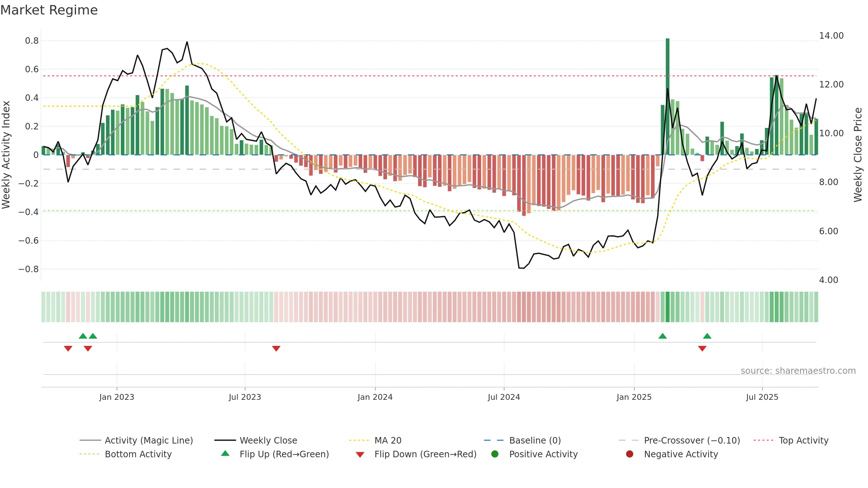Toggle MA 20 legend entry
This screenshot has width=868, height=488.
[375, 440]
